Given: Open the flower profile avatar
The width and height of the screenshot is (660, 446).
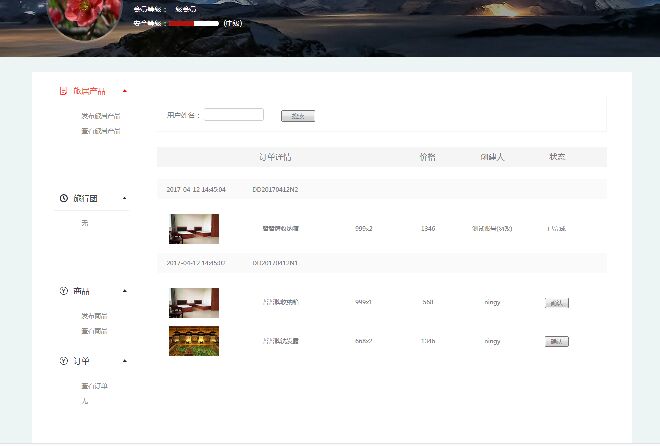Looking at the screenshot, I should [86, 18].
